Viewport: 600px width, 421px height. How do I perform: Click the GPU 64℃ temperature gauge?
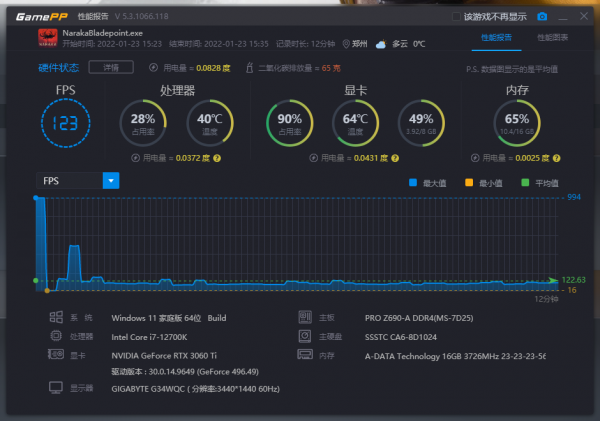355,123
